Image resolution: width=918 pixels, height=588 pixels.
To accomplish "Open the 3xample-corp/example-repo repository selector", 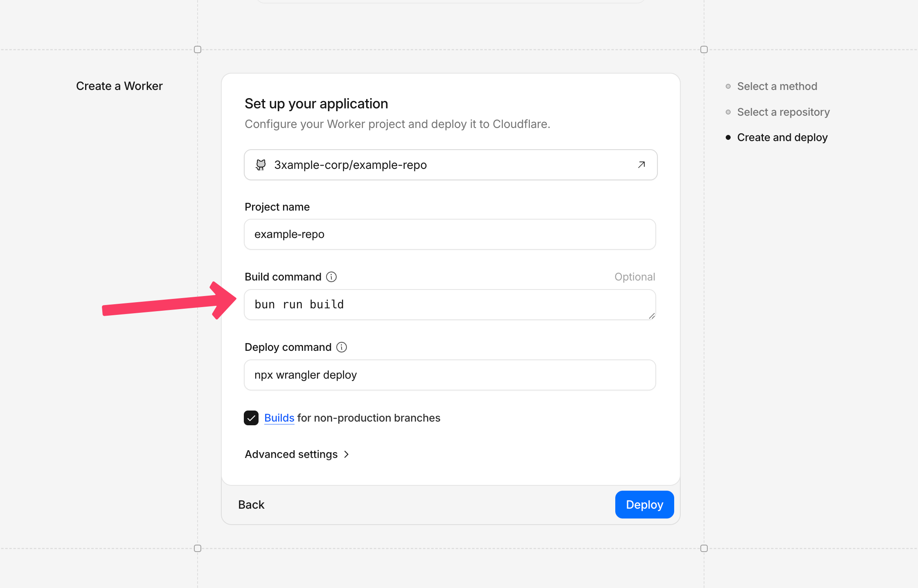I will (450, 165).
